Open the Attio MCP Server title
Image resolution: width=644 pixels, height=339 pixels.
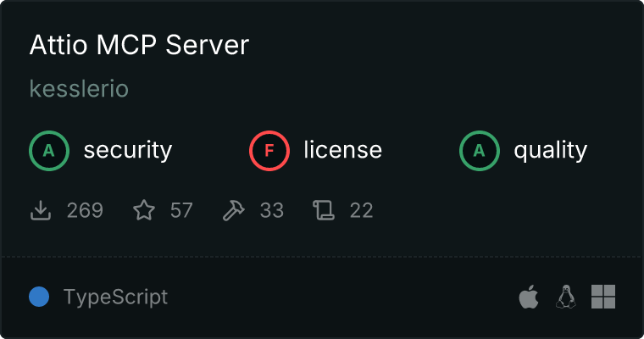139,45
